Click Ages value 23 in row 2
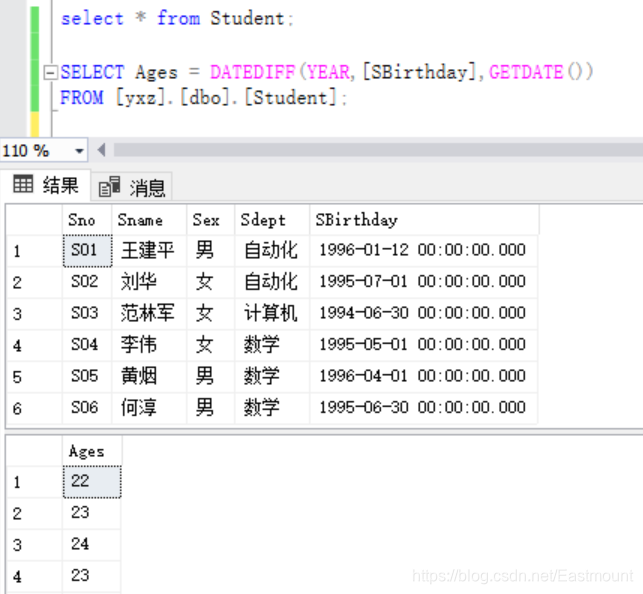This screenshot has height=594, width=643. tap(91, 513)
